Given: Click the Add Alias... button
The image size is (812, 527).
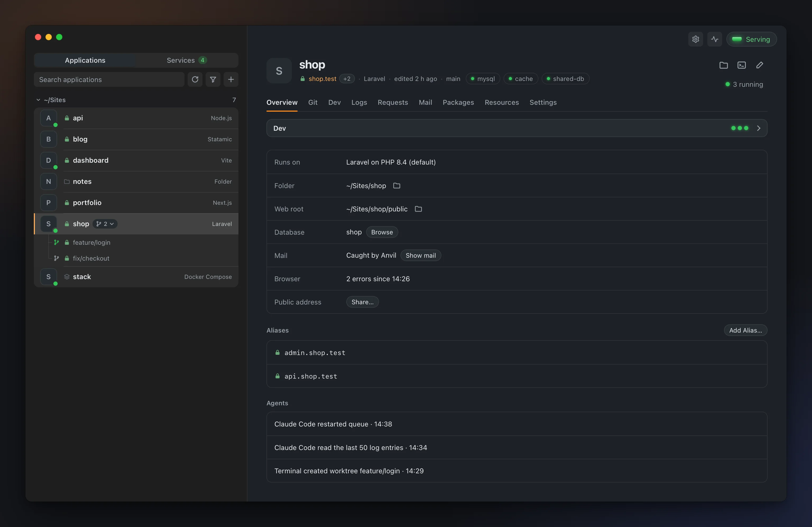Looking at the screenshot, I should pyautogui.click(x=745, y=330).
